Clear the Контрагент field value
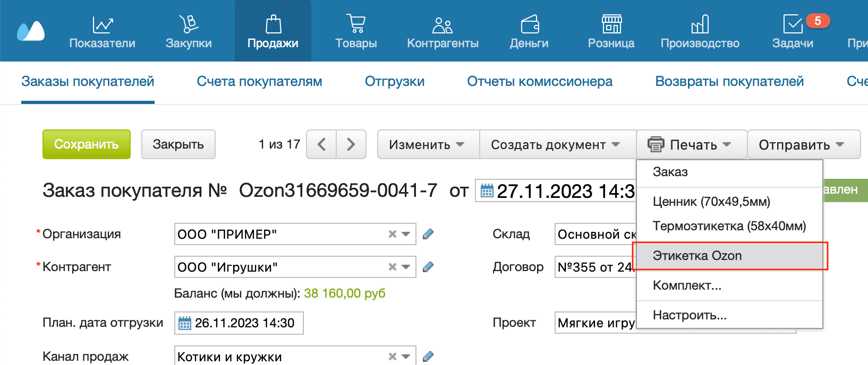Viewport: 868px width, 365px height. (393, 267)
